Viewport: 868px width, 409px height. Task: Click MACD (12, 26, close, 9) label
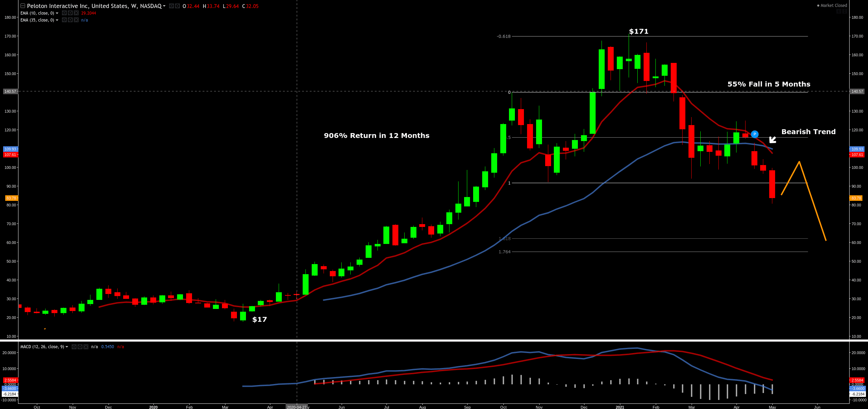[x=42, y=347]
